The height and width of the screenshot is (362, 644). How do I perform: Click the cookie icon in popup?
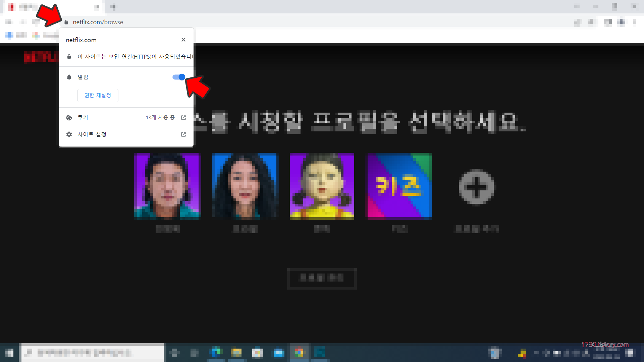tap(69, 118)
